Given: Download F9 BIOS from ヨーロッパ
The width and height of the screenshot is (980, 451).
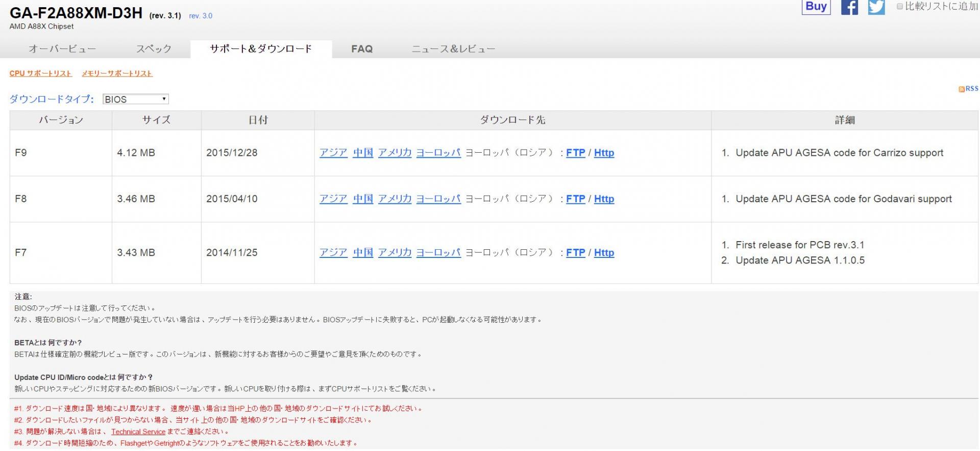Looking at the screenshot, I should (438, 153).
